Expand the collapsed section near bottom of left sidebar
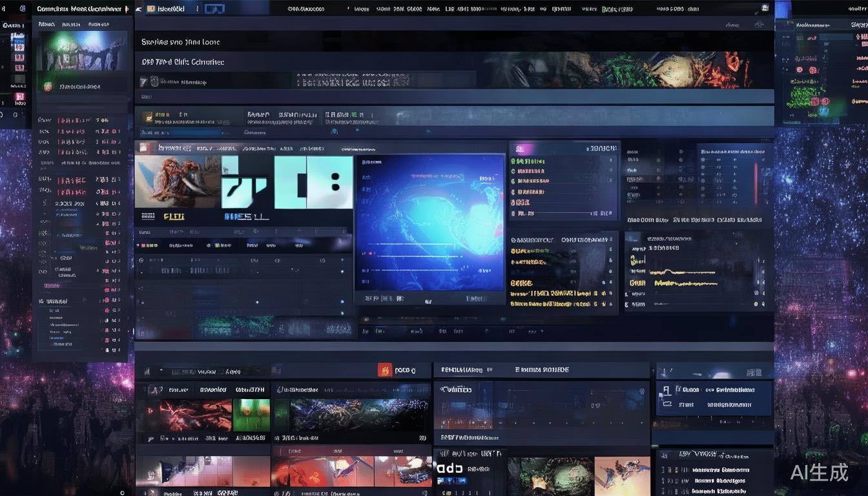868x496 pixels. click(42, 301)
